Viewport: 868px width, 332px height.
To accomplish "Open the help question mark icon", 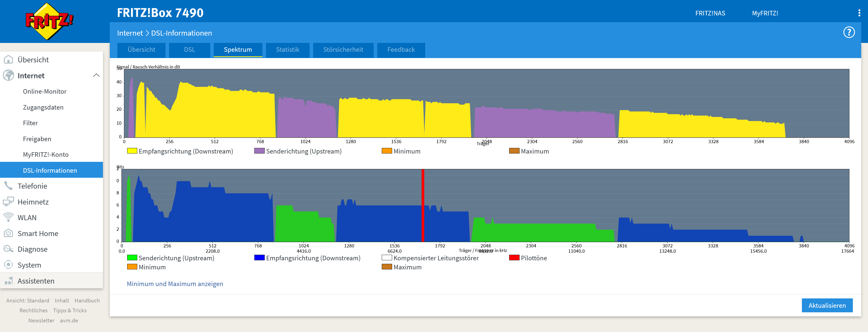I will (x=849, y=32).
